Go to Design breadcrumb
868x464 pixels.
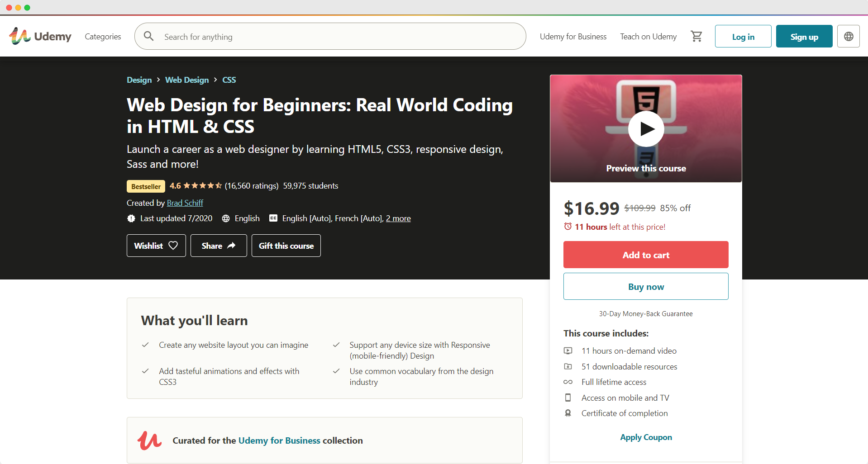point(139,80)
